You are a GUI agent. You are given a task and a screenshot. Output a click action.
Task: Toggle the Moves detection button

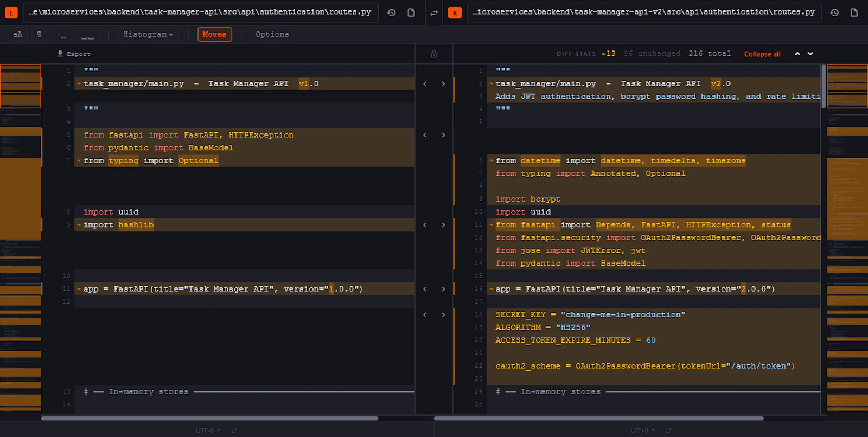214,34
